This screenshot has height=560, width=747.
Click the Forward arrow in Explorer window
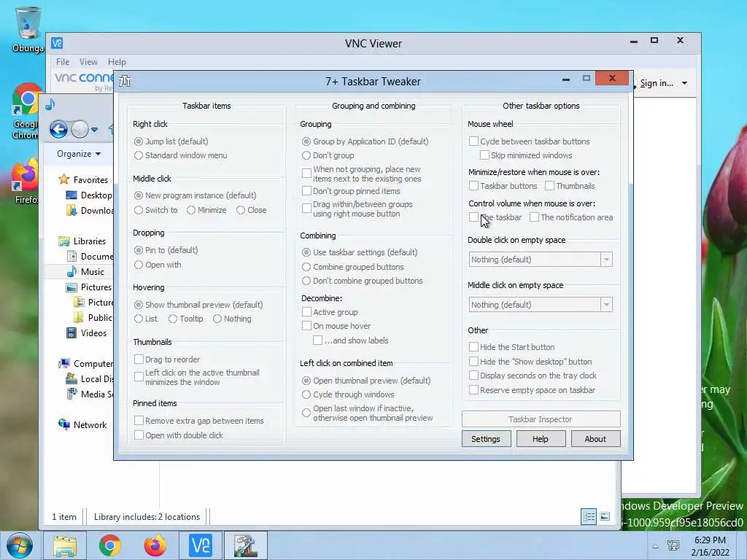80,129
